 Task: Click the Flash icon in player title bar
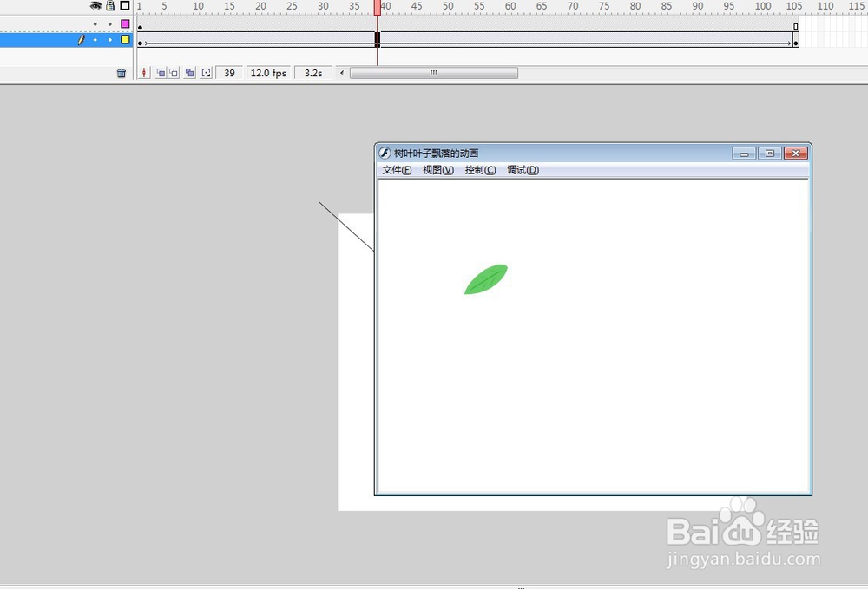click(x=385, y=154)
